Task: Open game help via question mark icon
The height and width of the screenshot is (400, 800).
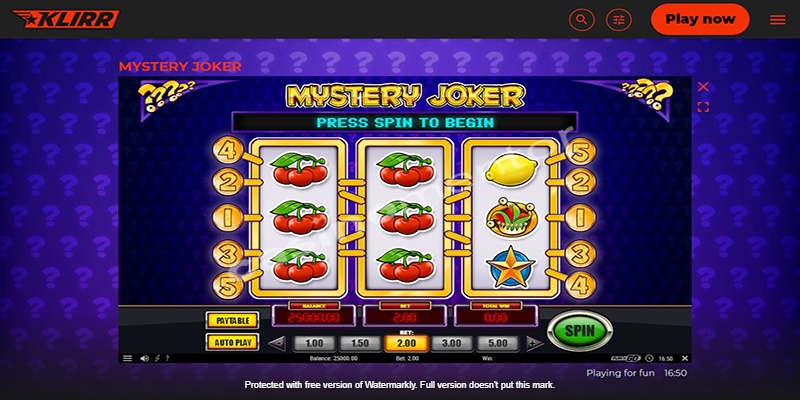Action: click(167, 358)
